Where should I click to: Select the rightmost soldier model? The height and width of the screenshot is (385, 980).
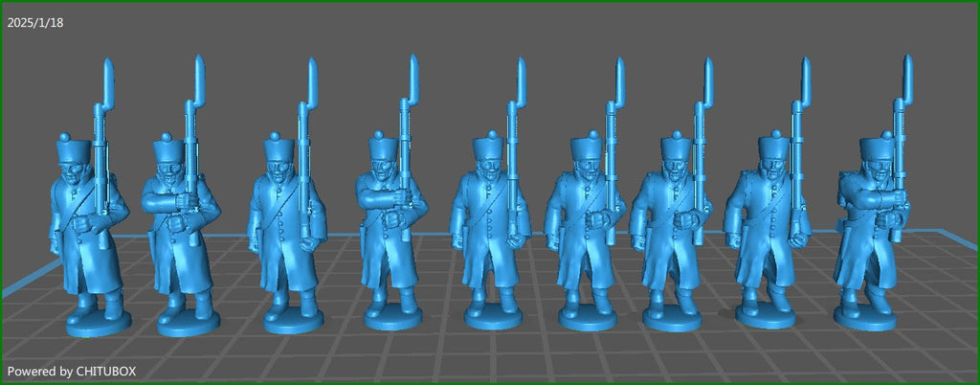869,230
